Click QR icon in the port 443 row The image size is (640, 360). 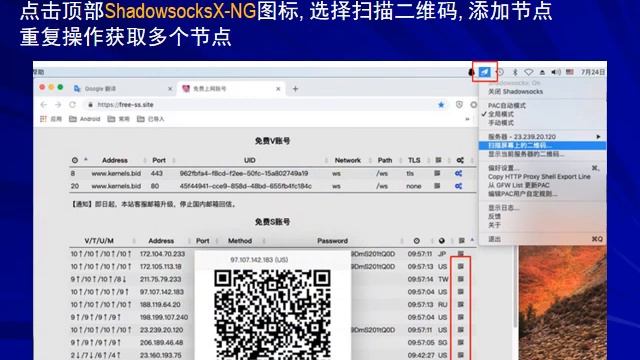pos(437,173)
